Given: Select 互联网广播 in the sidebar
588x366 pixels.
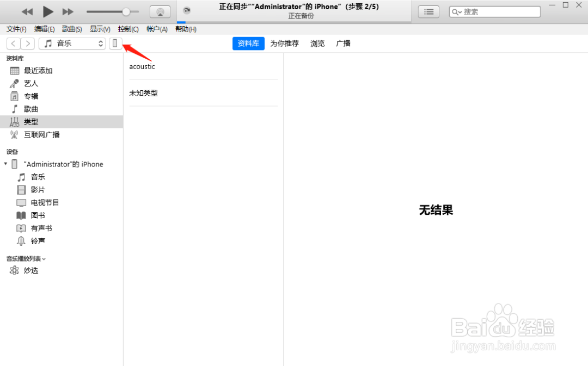Looking at the screenshot, I should click(62, 134).
